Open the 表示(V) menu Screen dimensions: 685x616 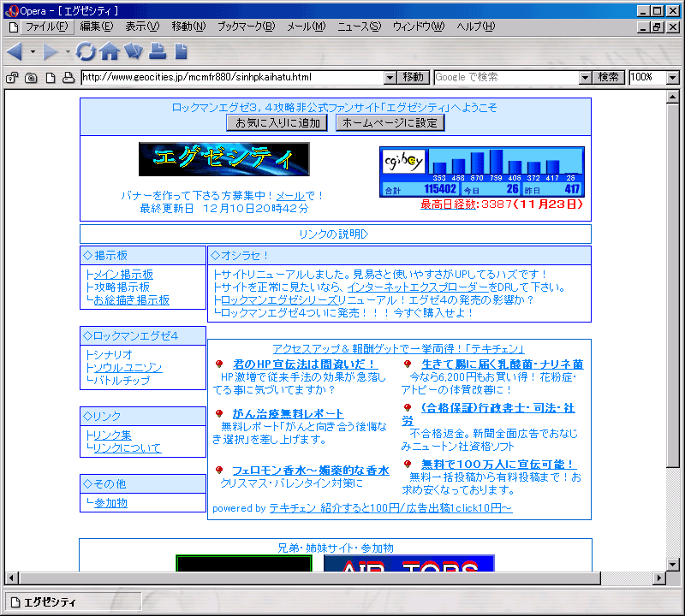point(142,27)
